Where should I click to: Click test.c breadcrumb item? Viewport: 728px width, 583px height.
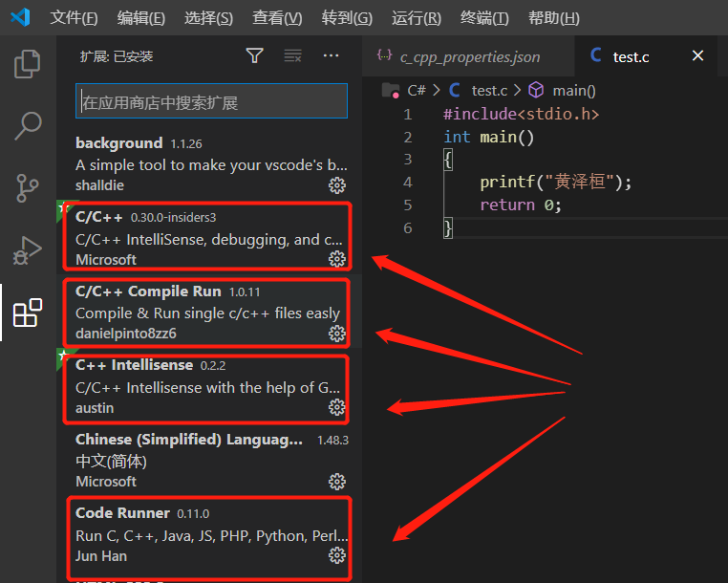(x=489, y=91)
